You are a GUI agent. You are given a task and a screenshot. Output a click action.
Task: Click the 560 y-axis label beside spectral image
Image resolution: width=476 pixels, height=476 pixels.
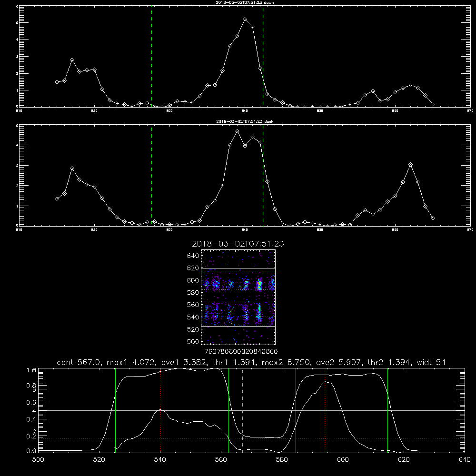point(193,305)
